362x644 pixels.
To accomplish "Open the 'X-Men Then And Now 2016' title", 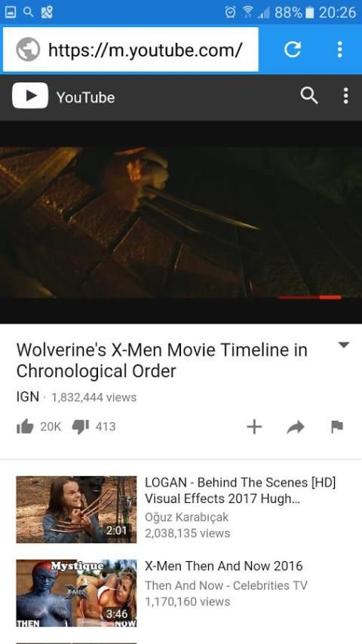I will click(x=223, y=566).
